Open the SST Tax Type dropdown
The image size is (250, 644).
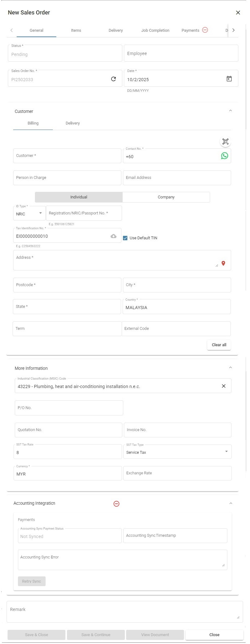coord(177,452)
